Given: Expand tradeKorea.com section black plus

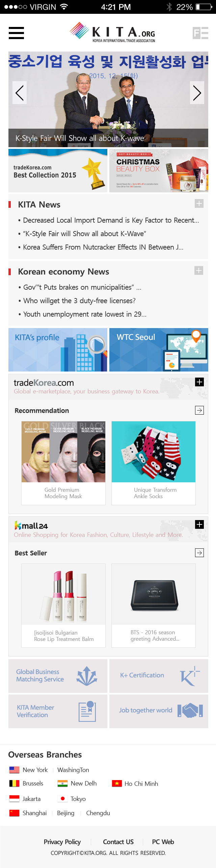Looking at the screenshot, I should [x=199, y=382].
